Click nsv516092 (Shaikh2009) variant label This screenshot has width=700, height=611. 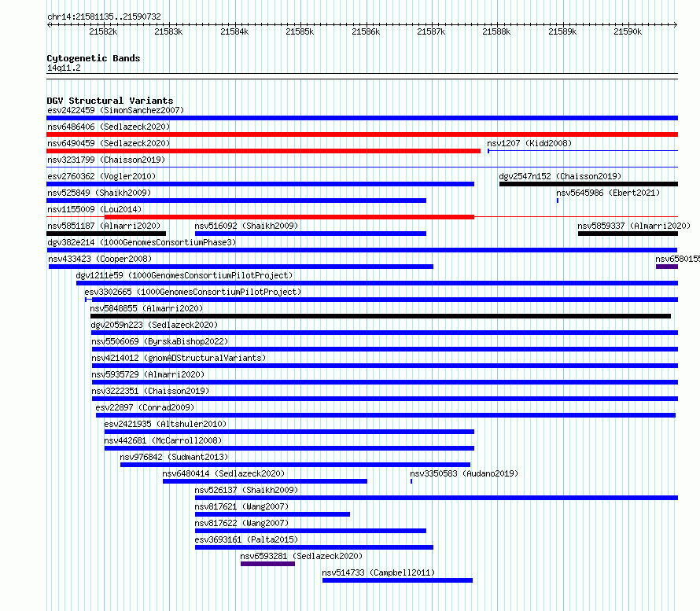coord(246,226)
